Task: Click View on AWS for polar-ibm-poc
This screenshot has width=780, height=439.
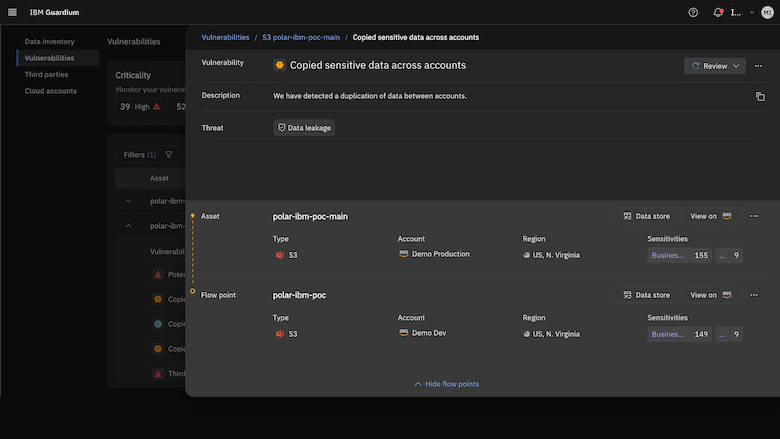Action: click(x=711, y=295)
